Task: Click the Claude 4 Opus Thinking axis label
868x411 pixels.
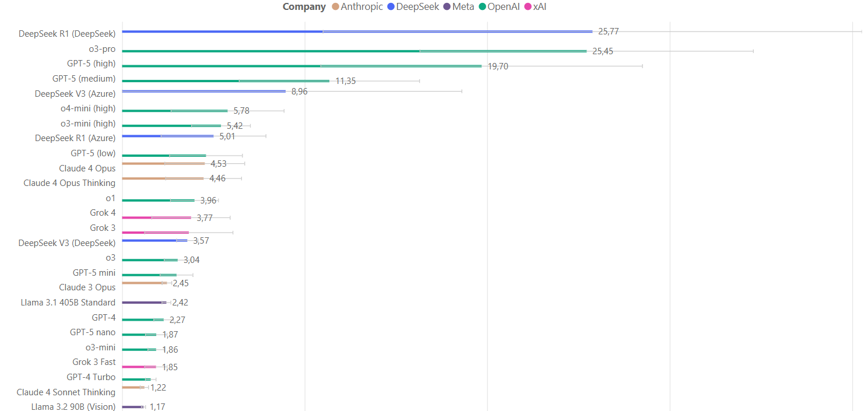Action: coord(69,183)
